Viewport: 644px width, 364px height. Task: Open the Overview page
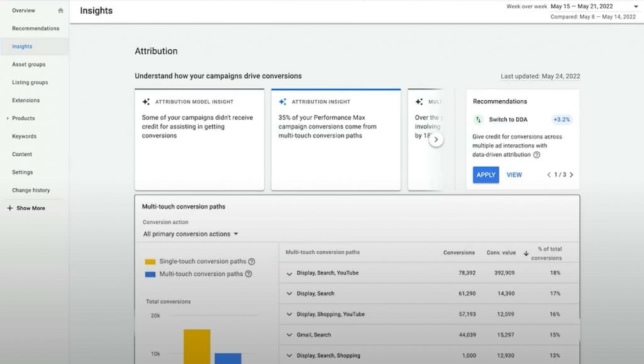point(23,10)
